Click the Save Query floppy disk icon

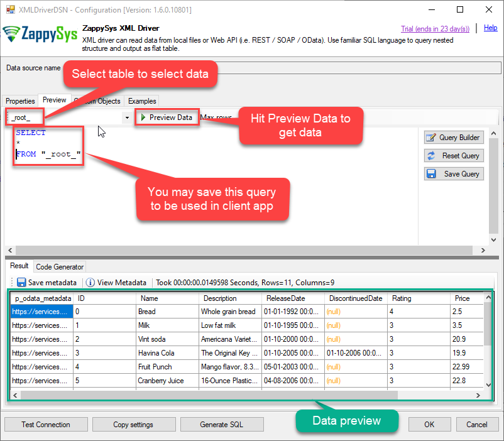(431, 174)
